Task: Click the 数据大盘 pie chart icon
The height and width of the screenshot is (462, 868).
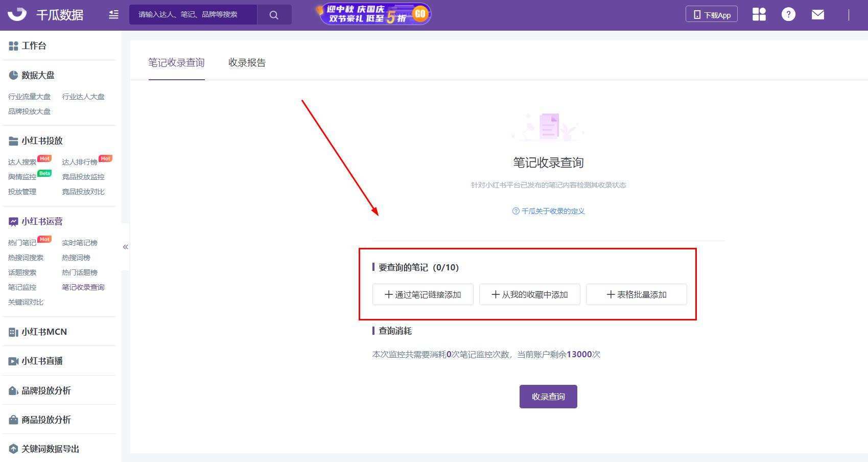Action: coord(13,75)
